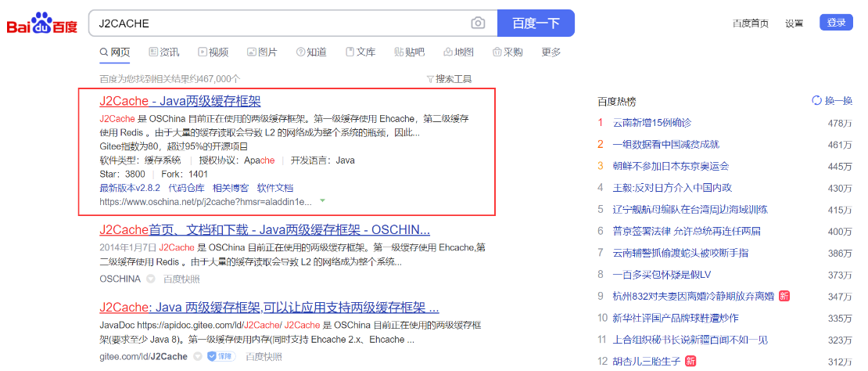
Task: Click 百度热榜 heading
Action: (x=617, y=101)
